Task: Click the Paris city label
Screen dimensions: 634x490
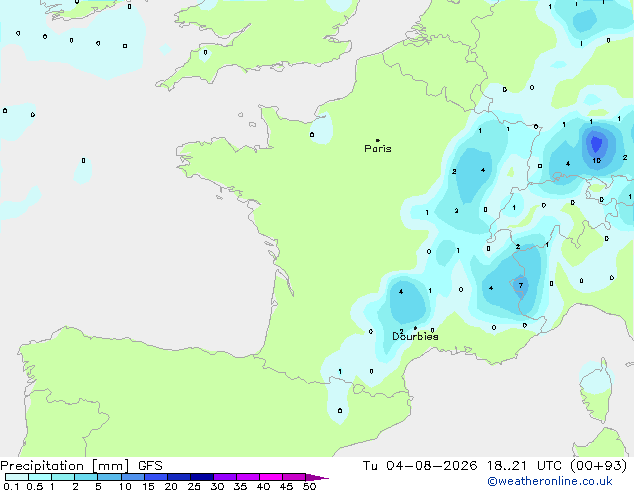Action: click(378, 149)
